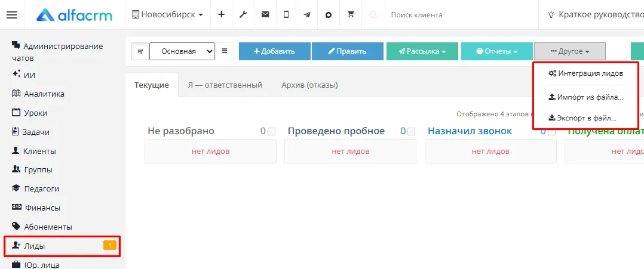Expand the Новосибирск branch dropdown

pyautogui.click(x=167, y=15)
